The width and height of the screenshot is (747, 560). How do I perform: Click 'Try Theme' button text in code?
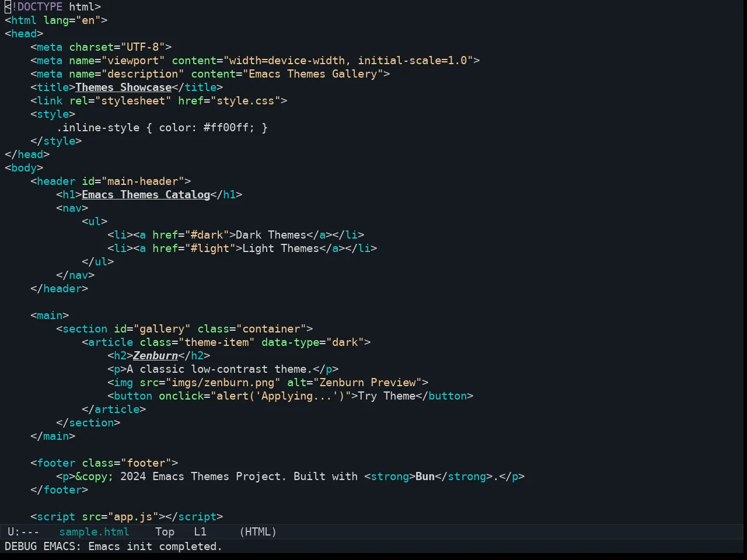tap(386, 396)
